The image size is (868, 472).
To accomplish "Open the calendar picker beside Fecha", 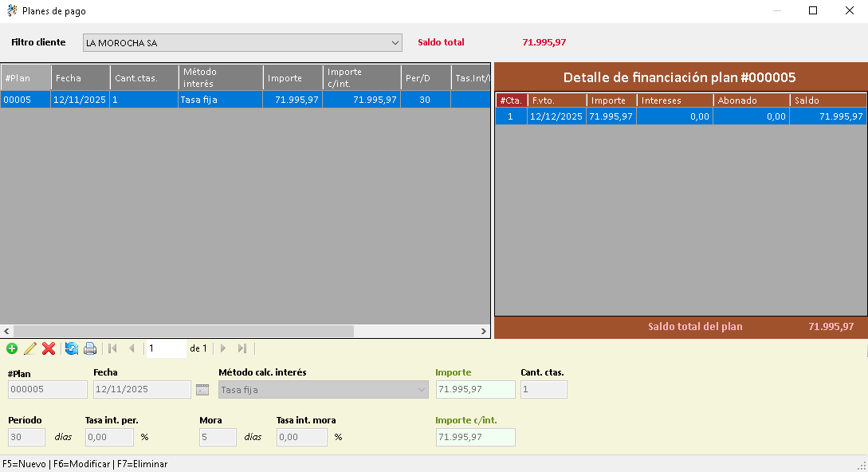I will pos(202,390).
